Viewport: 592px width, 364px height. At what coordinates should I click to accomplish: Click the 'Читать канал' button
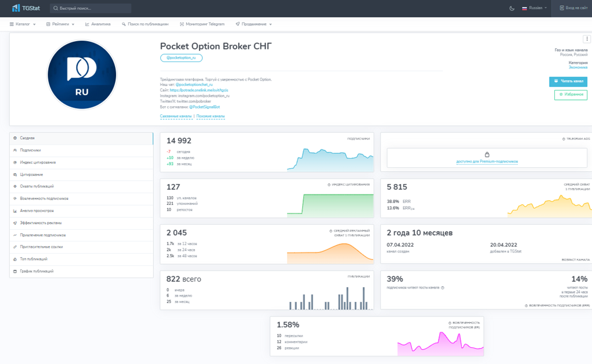[568, 81]
